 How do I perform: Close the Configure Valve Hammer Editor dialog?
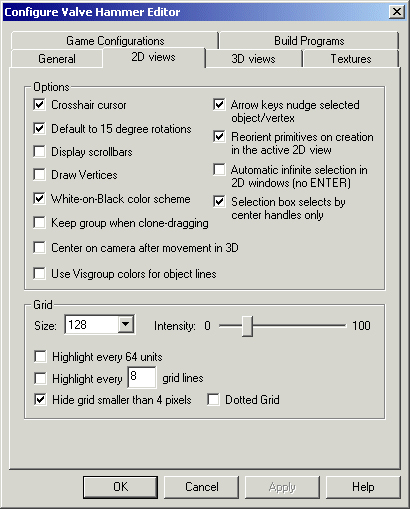(396, 12)
